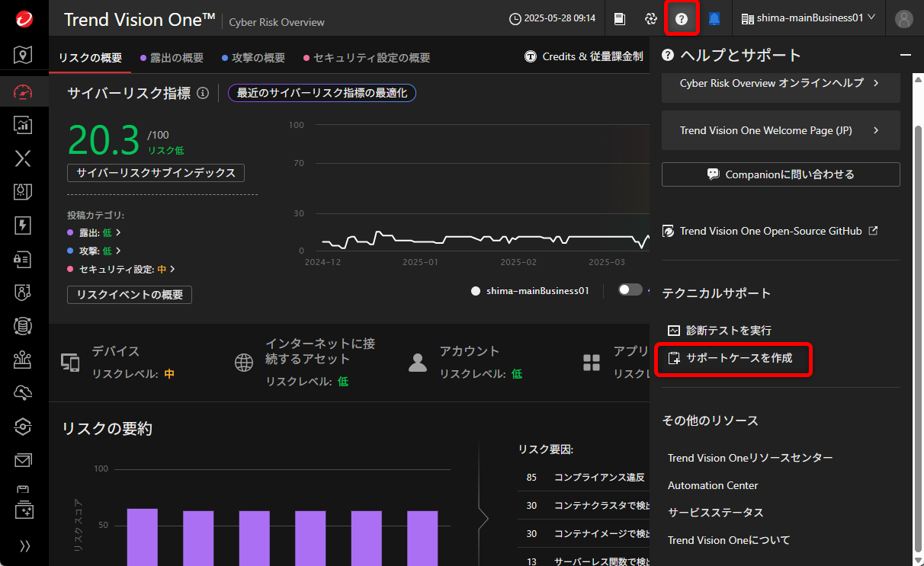Open the shield eye sidebar icon
This screenshot has width=924, height=566.
tap(24, 427)
